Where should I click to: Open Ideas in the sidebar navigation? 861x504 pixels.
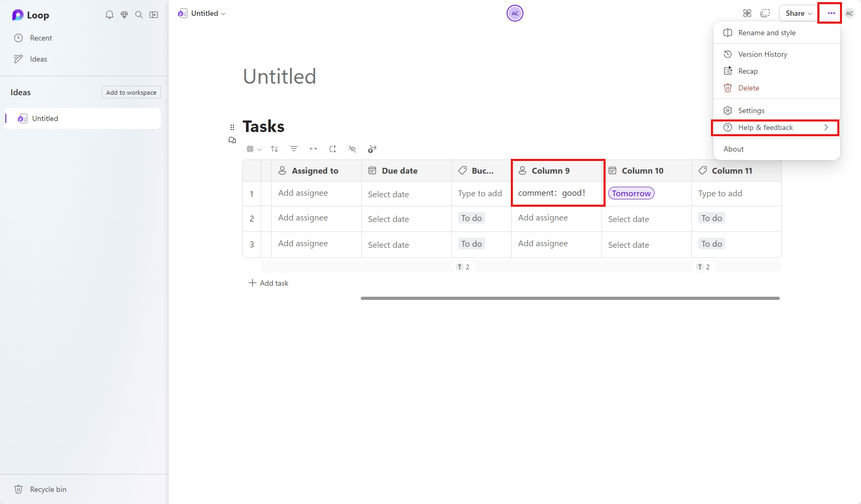point(84,59)
